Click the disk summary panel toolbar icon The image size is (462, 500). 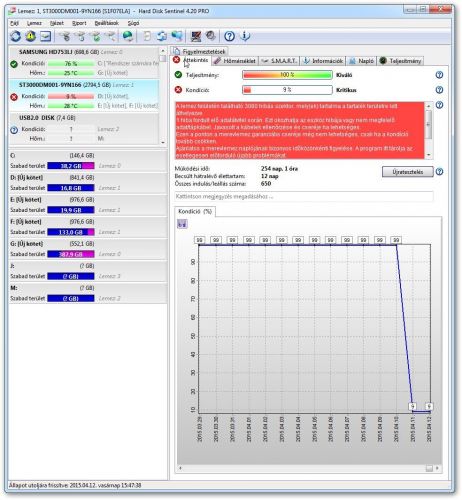46,36
